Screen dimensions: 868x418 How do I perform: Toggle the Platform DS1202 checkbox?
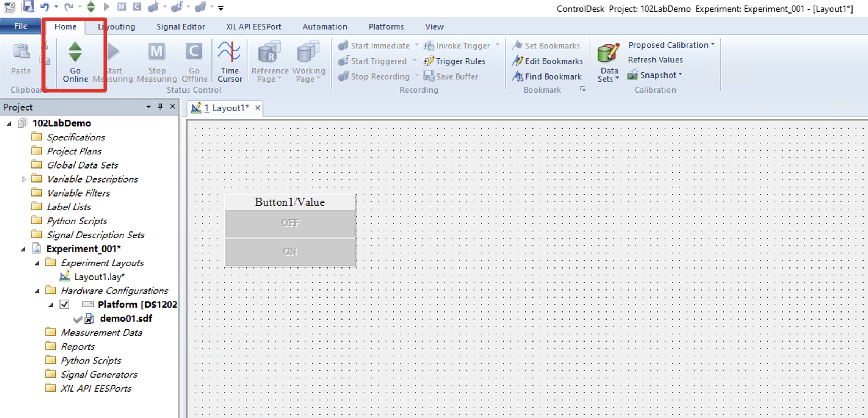click(x=65, y=305)
